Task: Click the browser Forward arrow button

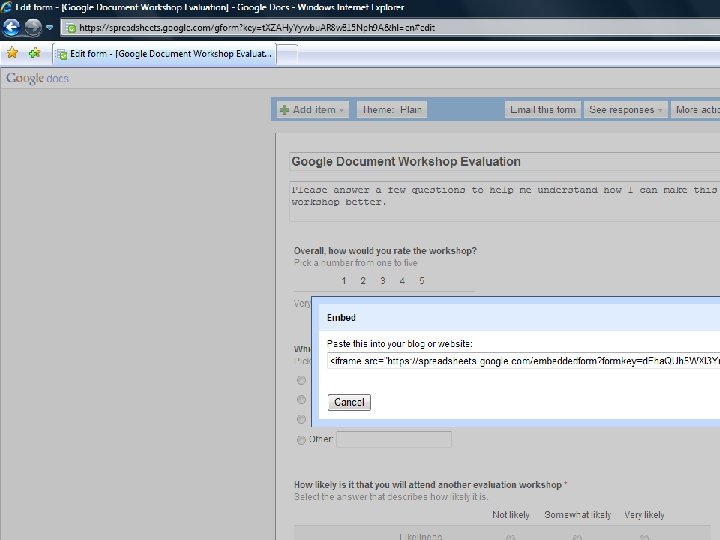Action: coord(33,28)
